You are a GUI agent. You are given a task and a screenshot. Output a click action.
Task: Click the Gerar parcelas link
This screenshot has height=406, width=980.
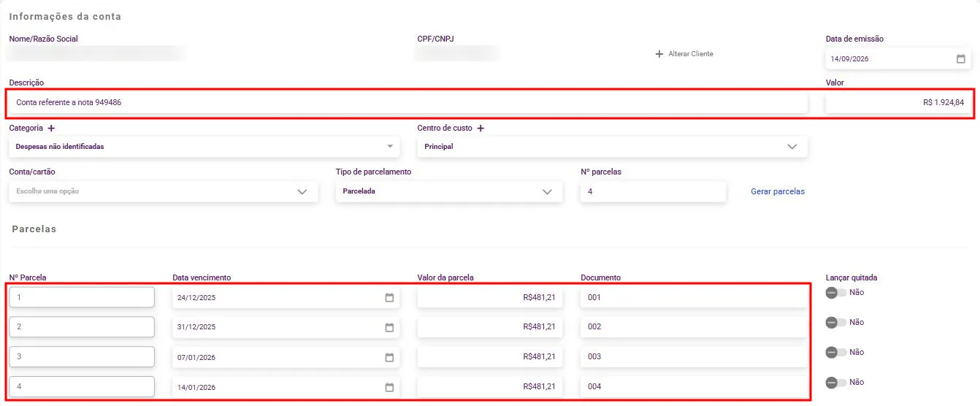[778, 191]
